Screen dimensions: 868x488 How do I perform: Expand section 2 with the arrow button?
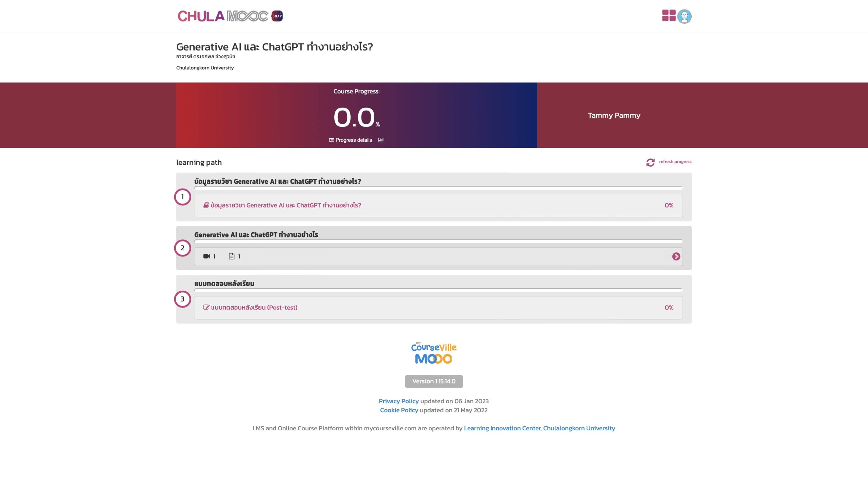pos(676,256)
